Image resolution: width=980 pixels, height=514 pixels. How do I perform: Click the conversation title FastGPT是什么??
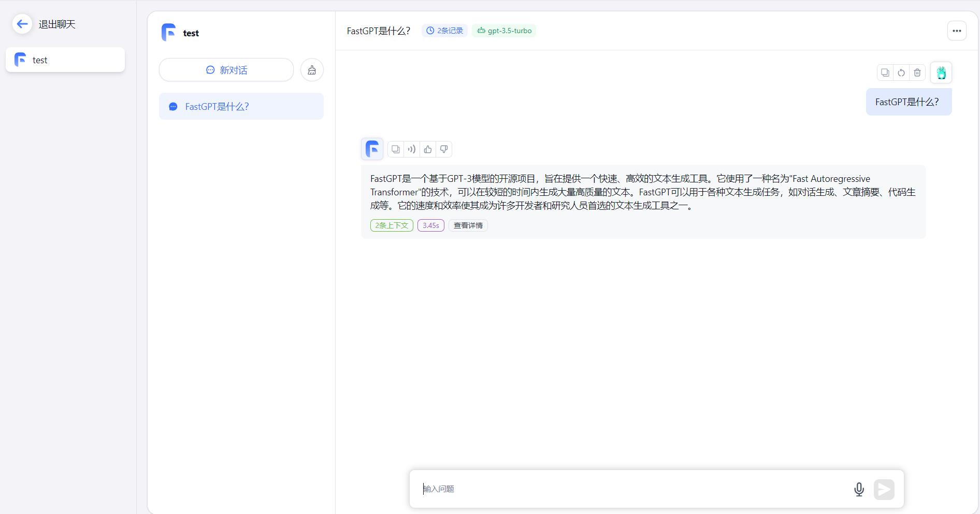click(379, 31)
